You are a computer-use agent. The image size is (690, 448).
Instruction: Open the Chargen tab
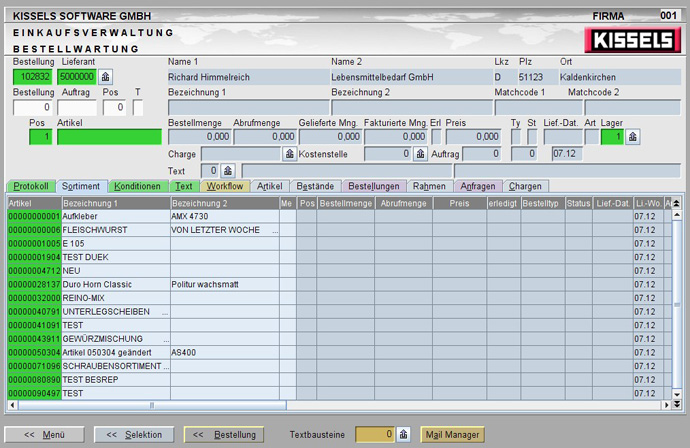click(525, 186)
